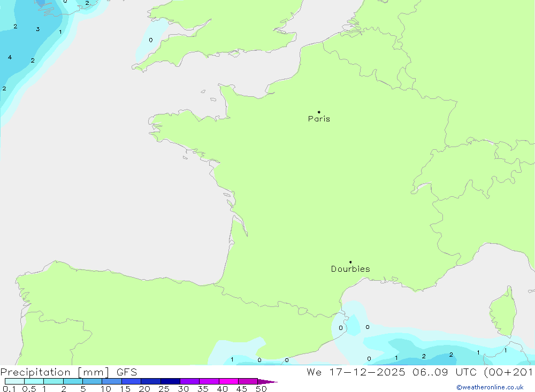Screen dimensions: 535x392
Task: Click the legend value 10
Action: point(106,389)
